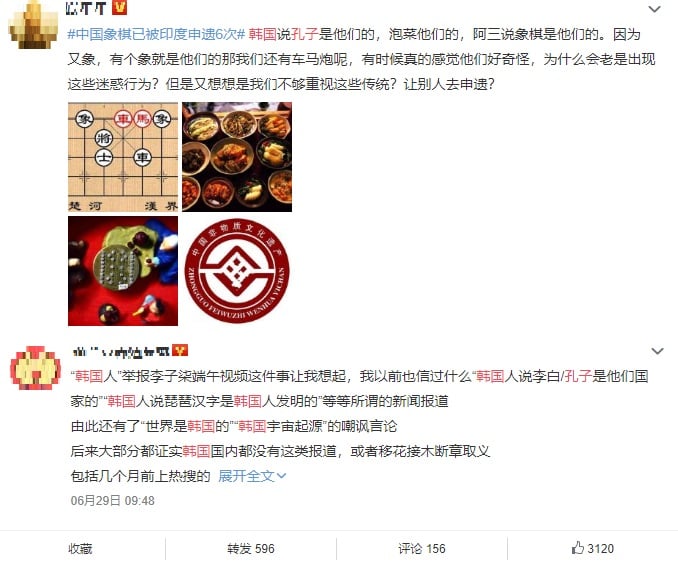
Task: Click 转发 596 repost button
Action: 251,549
